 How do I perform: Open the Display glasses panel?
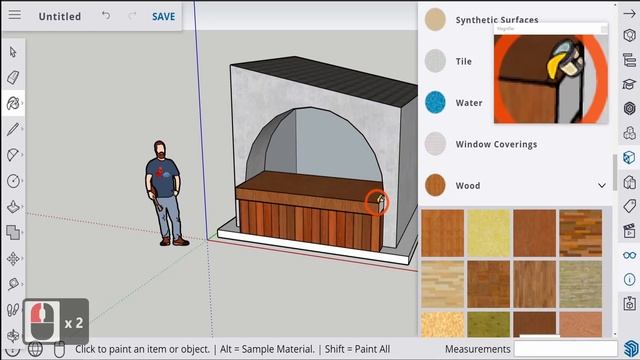629,256
